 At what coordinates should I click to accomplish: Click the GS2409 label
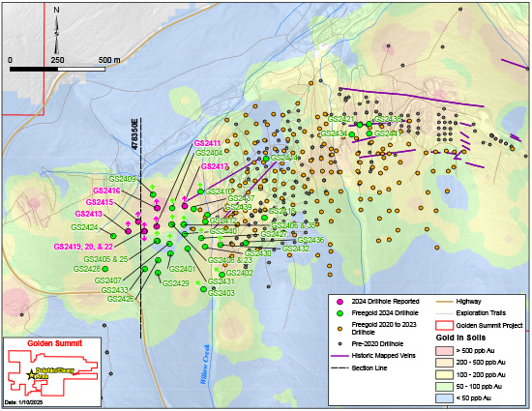(122, 179)
